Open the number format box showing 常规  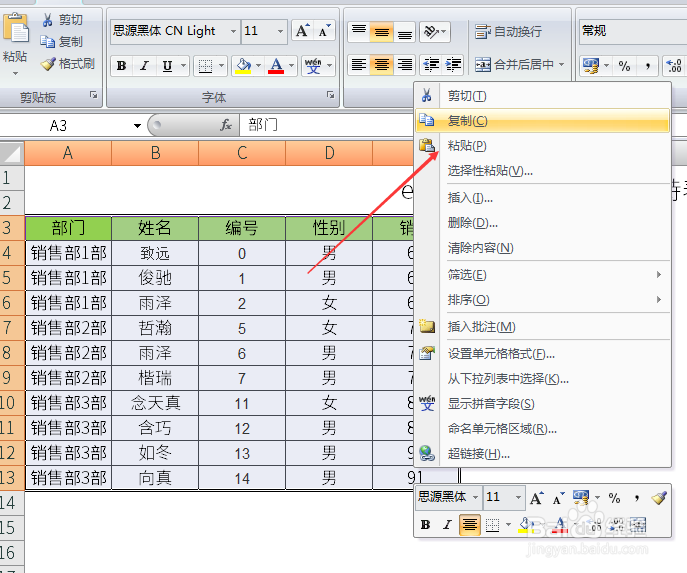(x=633, y=31)
